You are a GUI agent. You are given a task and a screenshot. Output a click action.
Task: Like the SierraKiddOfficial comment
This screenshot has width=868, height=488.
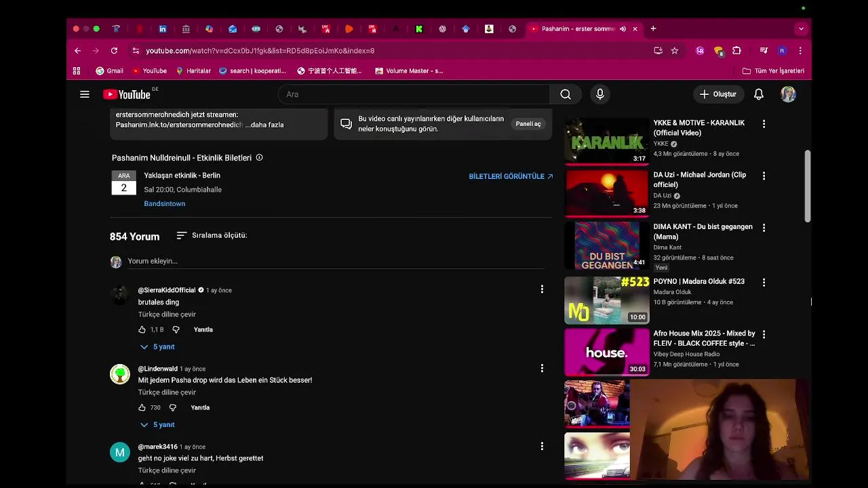click(x=142, y=329)
